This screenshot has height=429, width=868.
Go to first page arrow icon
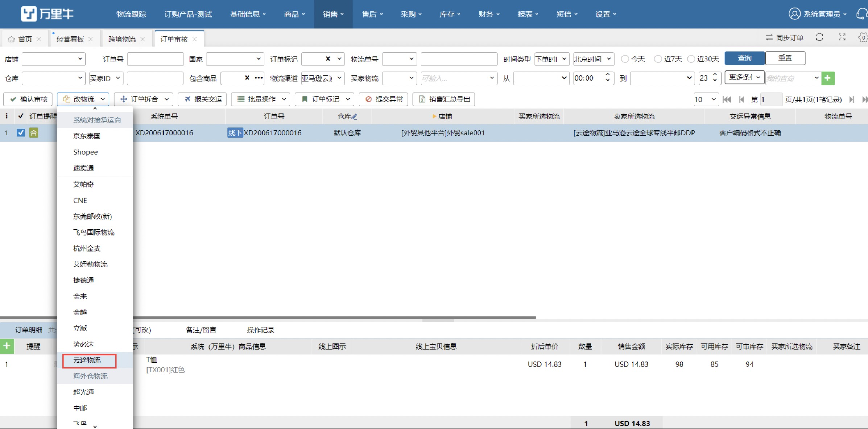727,99
